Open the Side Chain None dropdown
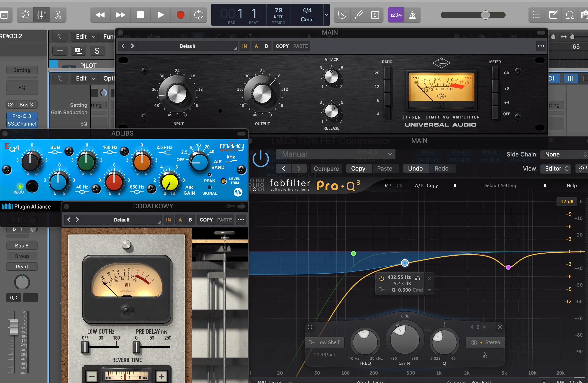Viewport: 588px width, 383px height. coord(564,154)
